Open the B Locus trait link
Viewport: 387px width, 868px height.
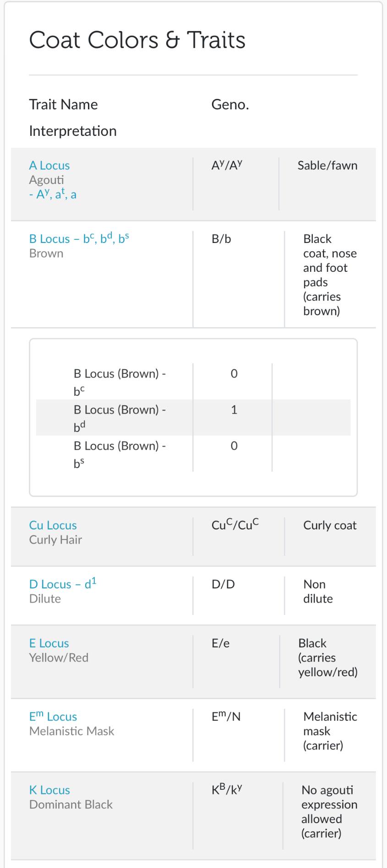[79, 239]
